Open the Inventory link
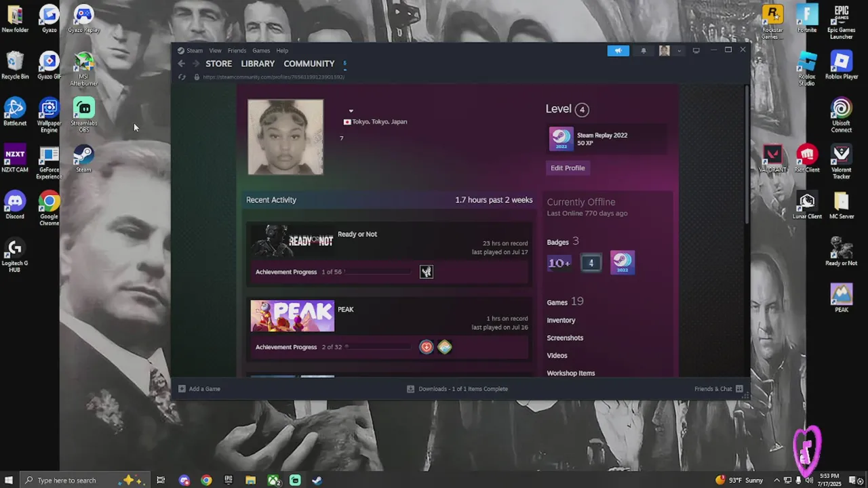868x488 pixels. click(561, 321)
